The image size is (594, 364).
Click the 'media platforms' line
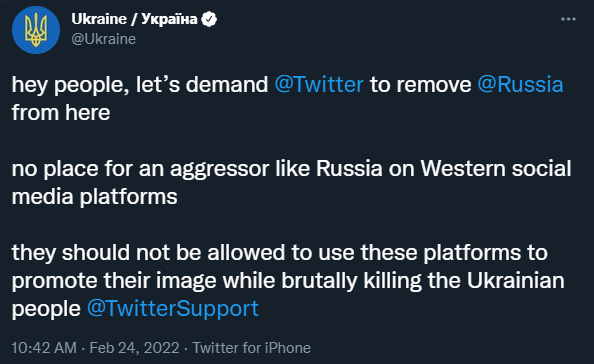[x=94, y=197]
